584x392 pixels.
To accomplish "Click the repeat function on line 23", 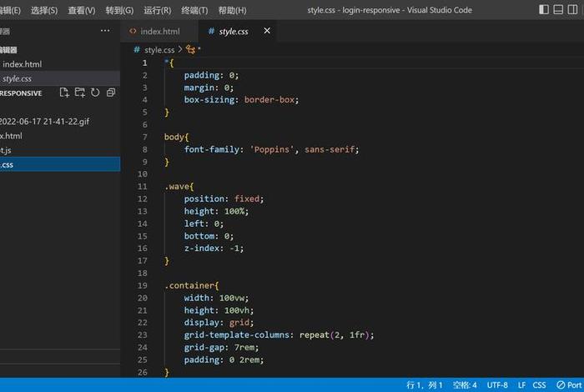I will 315,335.
